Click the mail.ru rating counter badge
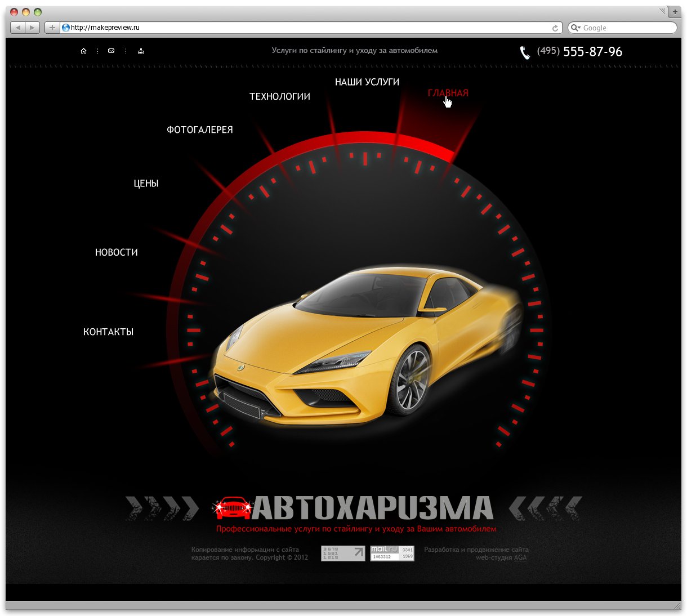687x616 pixels. coord(392,553)
